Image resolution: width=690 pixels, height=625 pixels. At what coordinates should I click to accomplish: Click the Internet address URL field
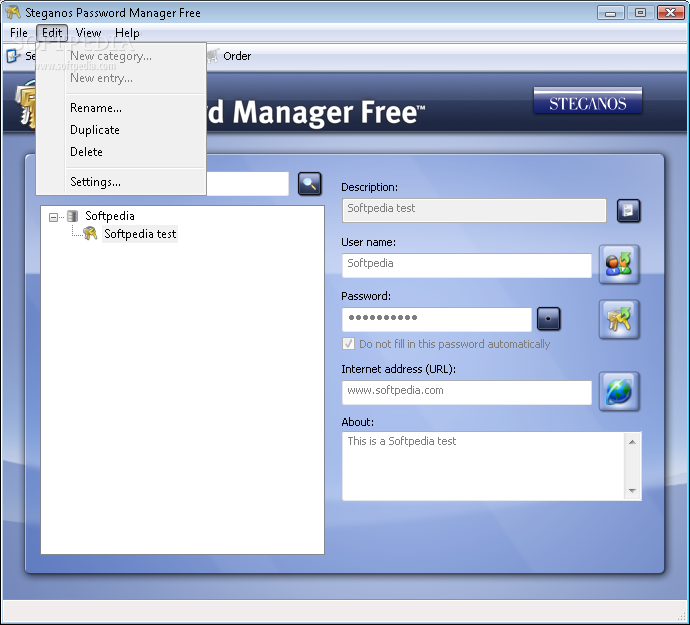coord(466,392)
